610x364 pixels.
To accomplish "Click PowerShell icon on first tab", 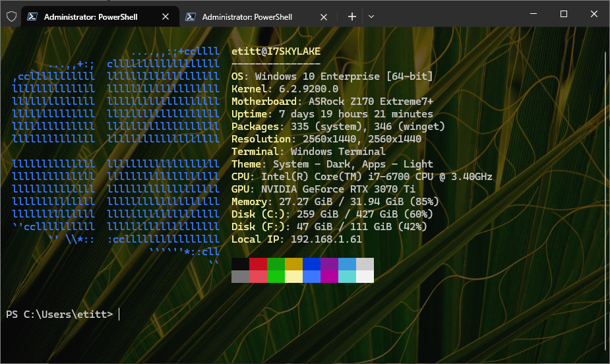I will click(x=32, y=16).
